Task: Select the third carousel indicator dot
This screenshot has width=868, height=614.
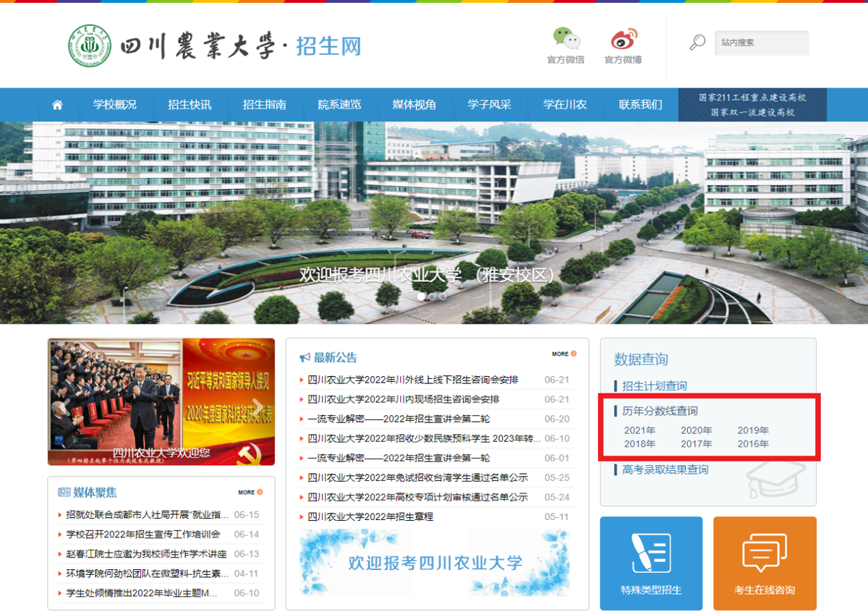Action: coord(442,296)
